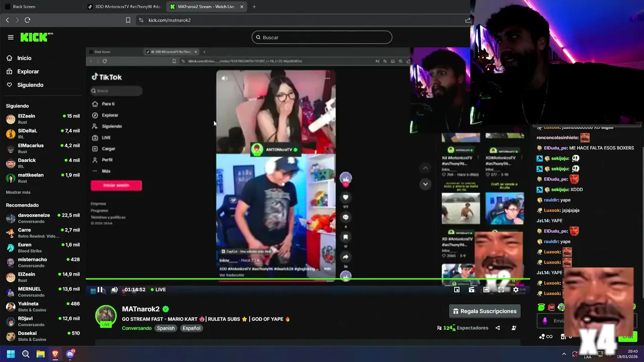Open Discord from the taskbar
The image size is (644, 362).
(x=70, y=354)
